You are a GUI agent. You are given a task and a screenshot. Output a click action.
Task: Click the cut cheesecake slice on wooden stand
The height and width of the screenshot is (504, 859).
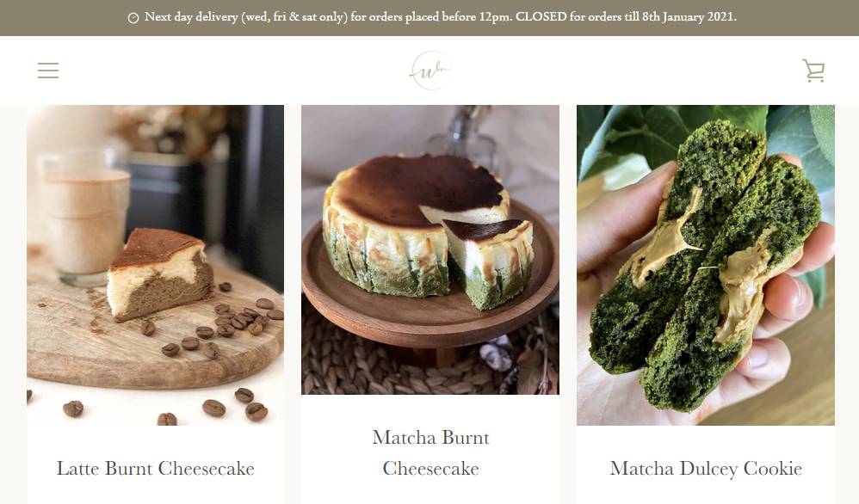click(489, 261)
